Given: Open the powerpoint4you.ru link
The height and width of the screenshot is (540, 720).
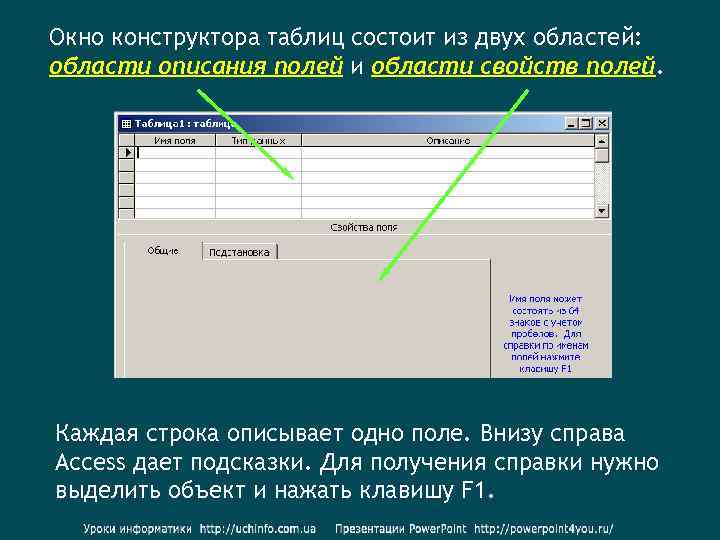Looking at the screenshot, I should pyautogui.click(x=544, y=529).
